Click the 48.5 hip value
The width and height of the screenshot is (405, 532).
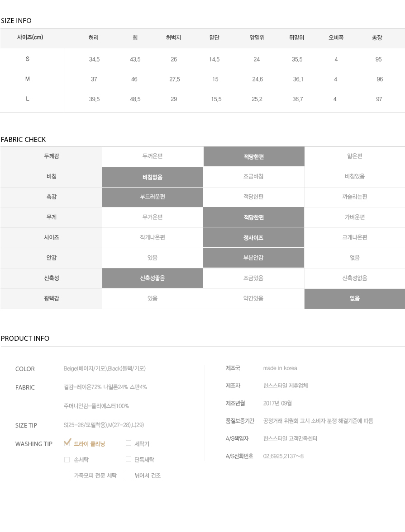135,99
